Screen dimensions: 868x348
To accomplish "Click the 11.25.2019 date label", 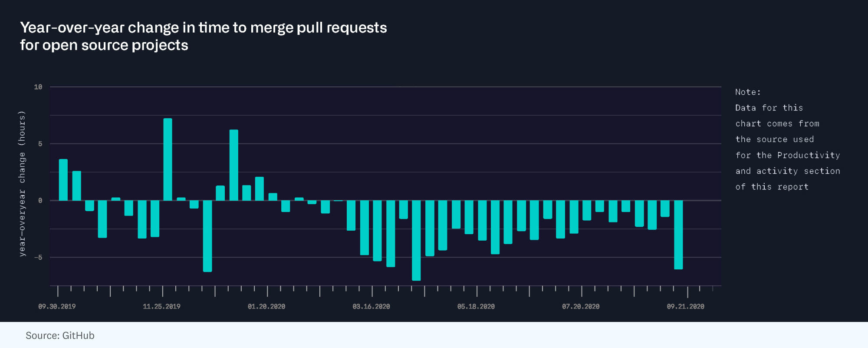I will [161, 307].
